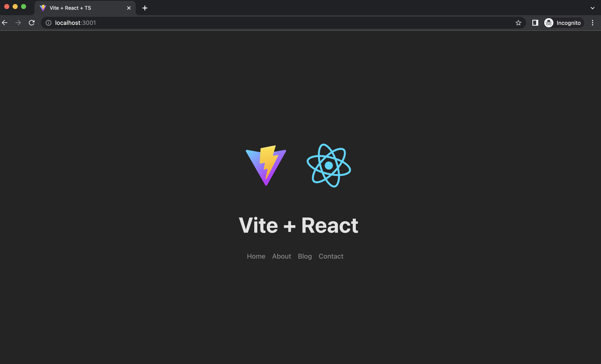Click the Vite + React heading
Image resolution: width=601 pixels, height=364 pixels.
pos(299,225)
